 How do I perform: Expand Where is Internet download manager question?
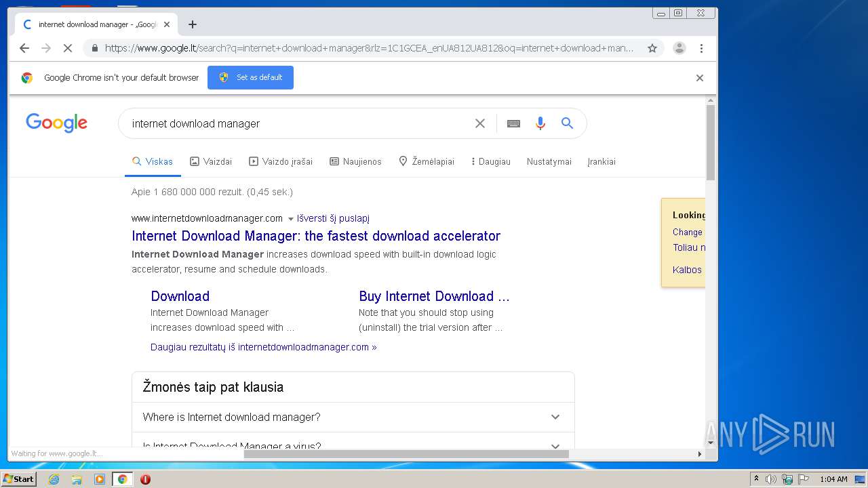click(353, 417)
